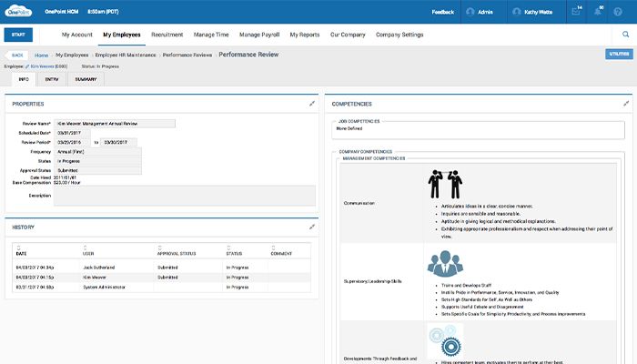This screenshot has height=364, width=637.
Task: Click the gear image for Development competency
Action: [445, 340]
